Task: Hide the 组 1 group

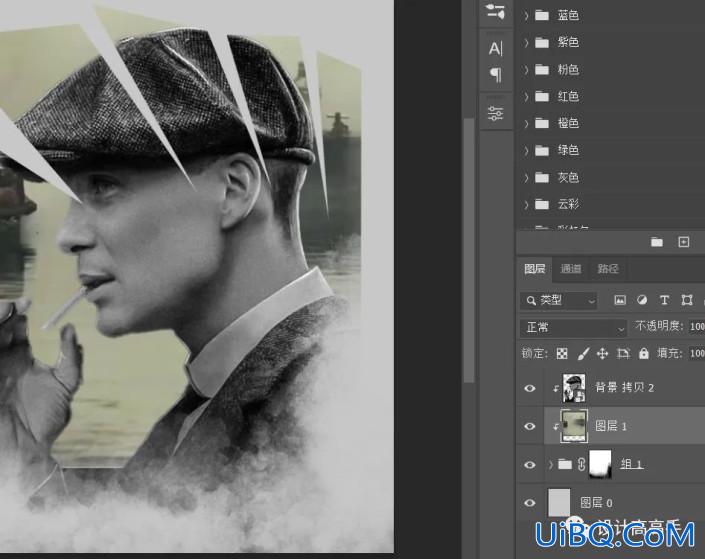Action: (x=530, y=465)
